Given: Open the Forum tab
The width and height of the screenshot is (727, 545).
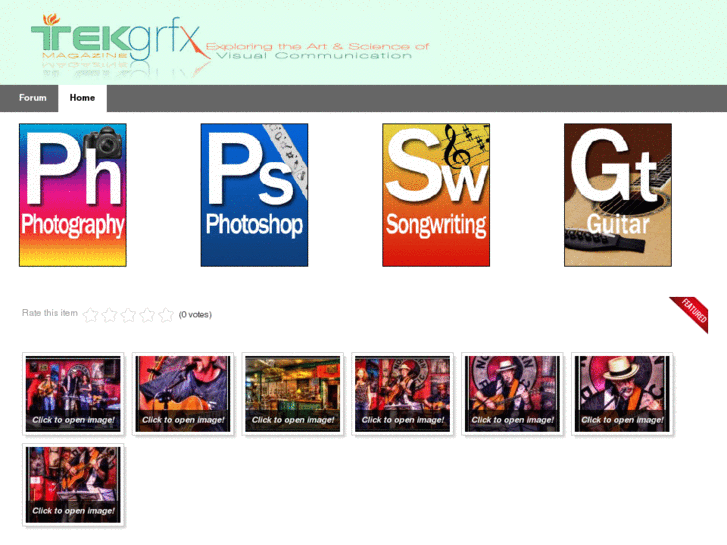Looking at the screenshot, I should point(32,98).
